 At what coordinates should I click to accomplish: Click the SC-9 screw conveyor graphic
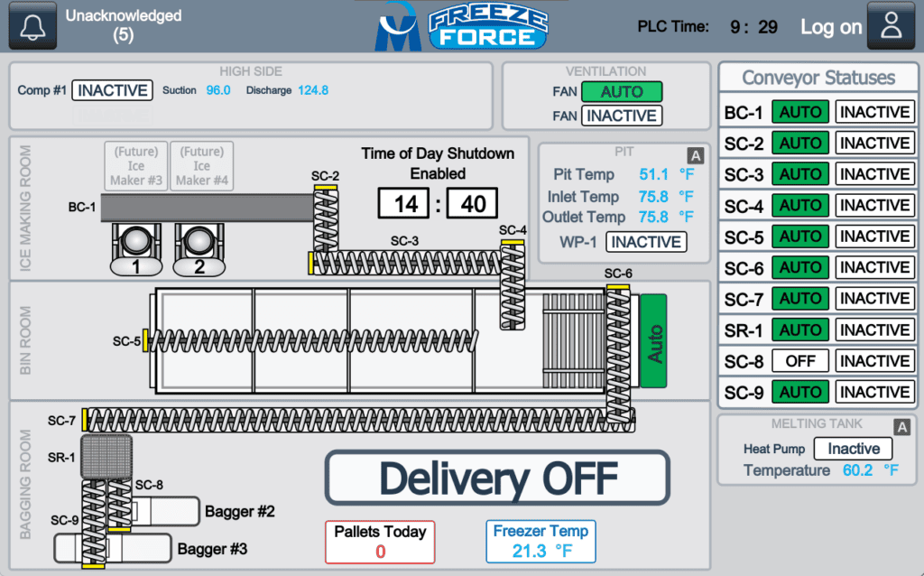tap(94, 524)
